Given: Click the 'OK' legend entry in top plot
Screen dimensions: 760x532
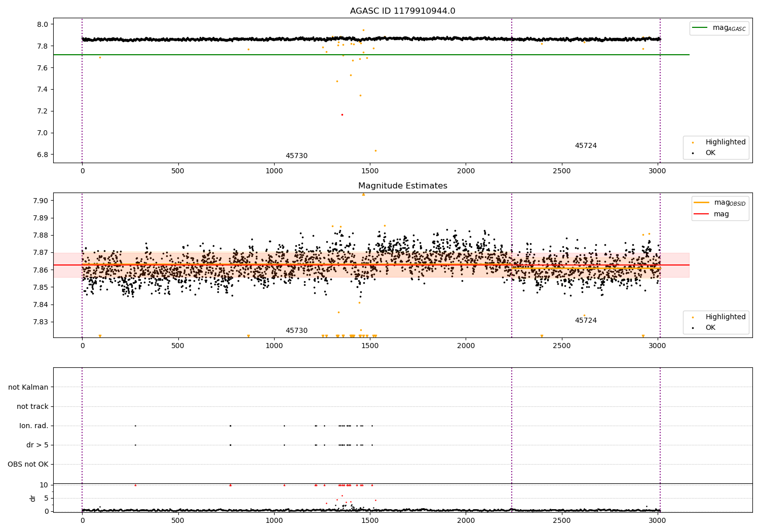Looking at the screenshot, I should point(704,153).
